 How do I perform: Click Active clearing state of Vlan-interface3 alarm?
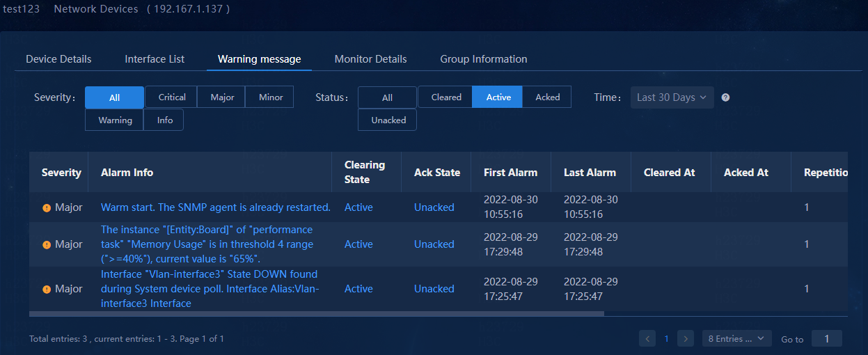(x=358, y=289)
